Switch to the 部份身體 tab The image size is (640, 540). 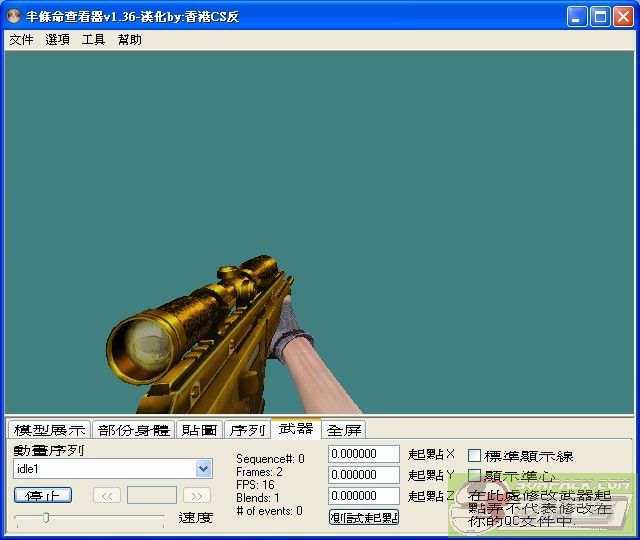133,430
